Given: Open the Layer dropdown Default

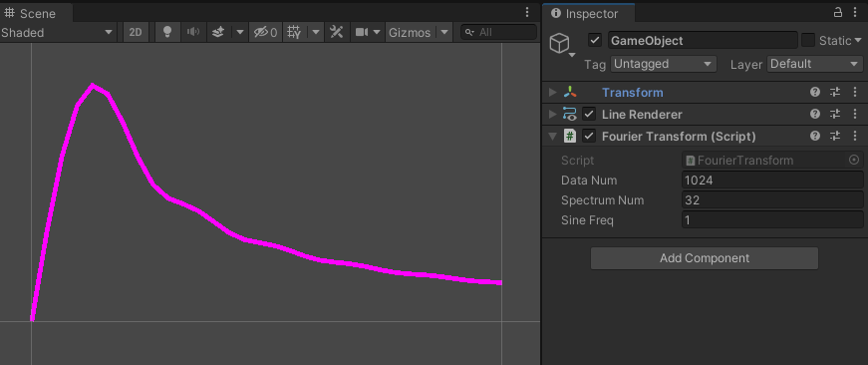Looking at the screenshot, I should coord(814,64).
